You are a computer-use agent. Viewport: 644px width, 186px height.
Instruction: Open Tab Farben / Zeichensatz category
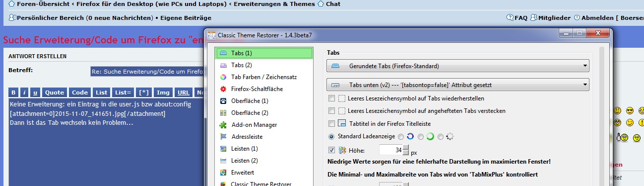tap(264, 77)
